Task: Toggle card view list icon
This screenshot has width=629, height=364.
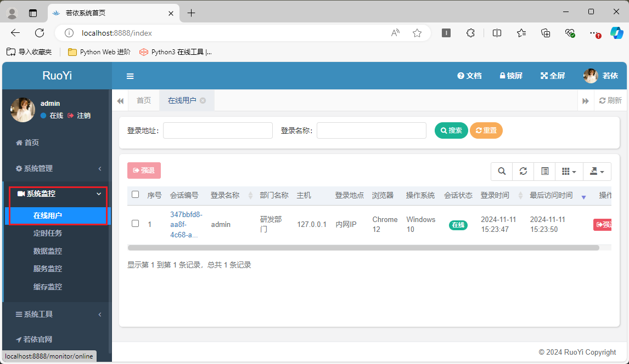Action: coord(545,172)
